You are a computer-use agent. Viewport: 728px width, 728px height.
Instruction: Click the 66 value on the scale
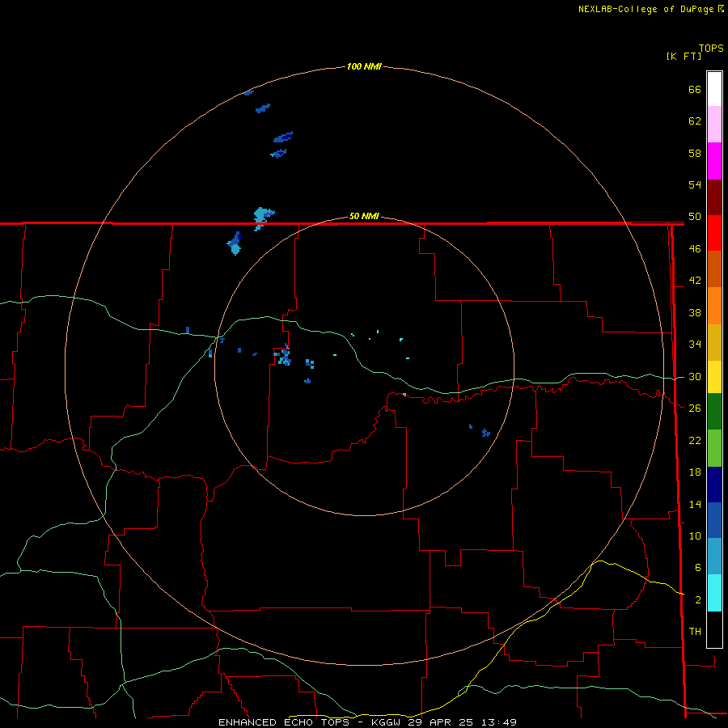695,89
